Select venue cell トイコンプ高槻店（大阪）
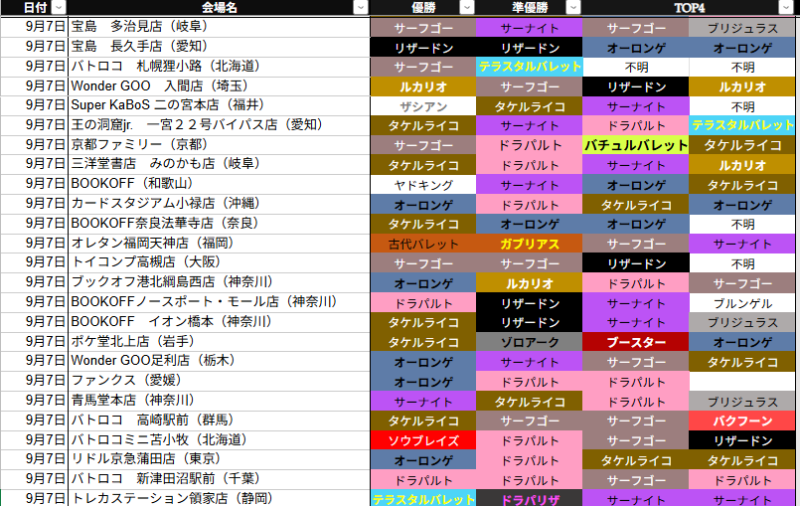 [x=219, y=263]
